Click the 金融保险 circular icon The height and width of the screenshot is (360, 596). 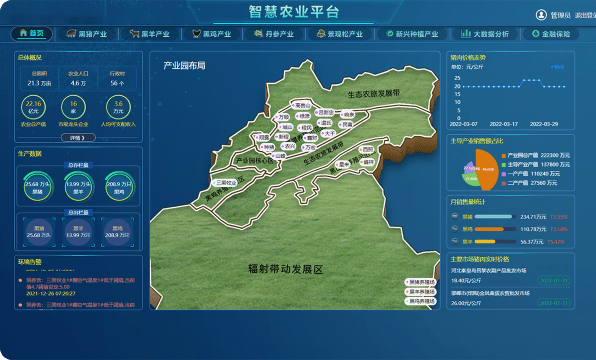[x=535, y=34]
